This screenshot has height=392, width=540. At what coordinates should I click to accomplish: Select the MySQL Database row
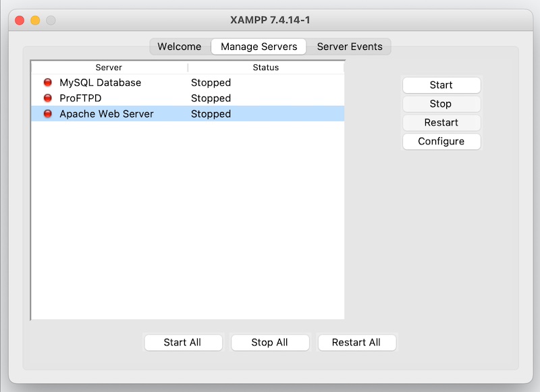[188, 82]
